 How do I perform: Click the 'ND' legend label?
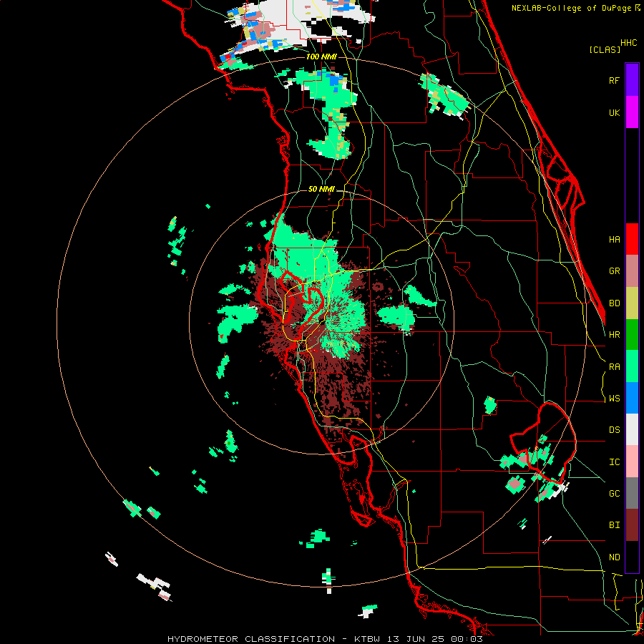coord(614,557)
